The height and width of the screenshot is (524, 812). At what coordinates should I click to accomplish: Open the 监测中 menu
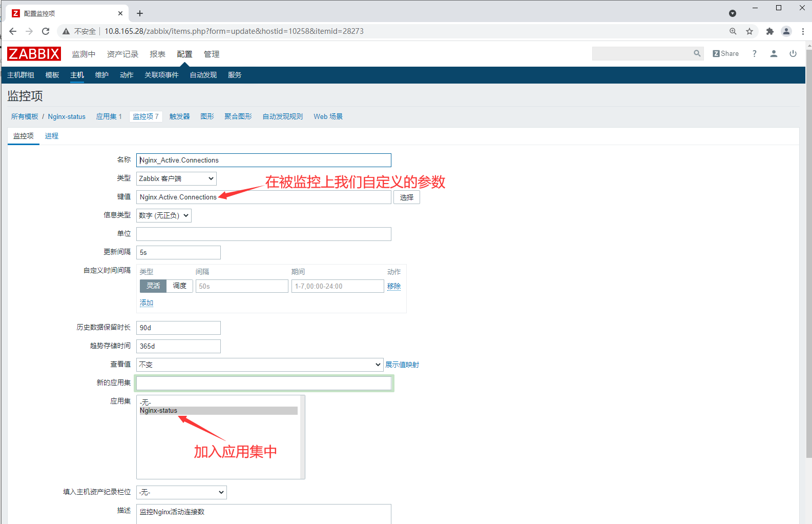click(84, 54)
